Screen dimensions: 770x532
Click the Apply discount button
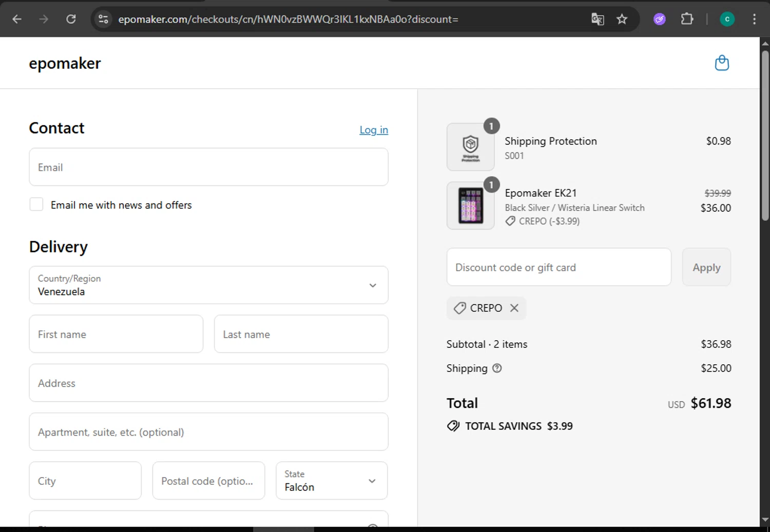tap(706, 267)
